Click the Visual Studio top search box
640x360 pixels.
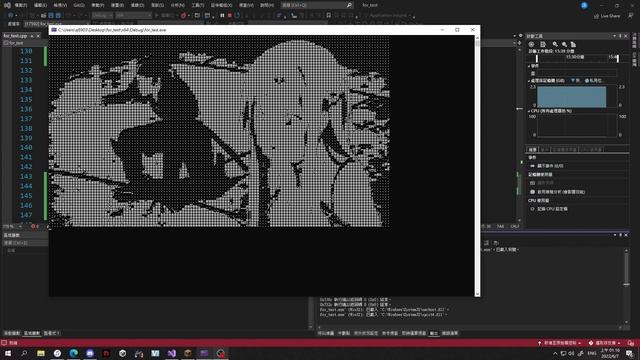click(x=317, y=5)
